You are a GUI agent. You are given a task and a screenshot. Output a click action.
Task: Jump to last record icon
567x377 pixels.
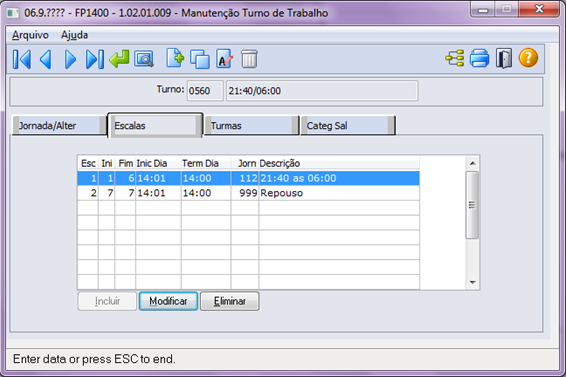(95, 59)
